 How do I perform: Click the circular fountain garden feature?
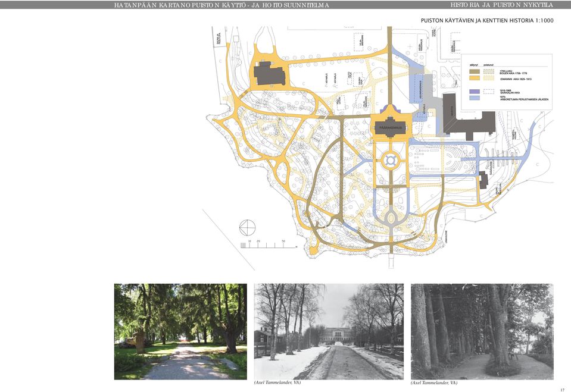click(390, 160)
